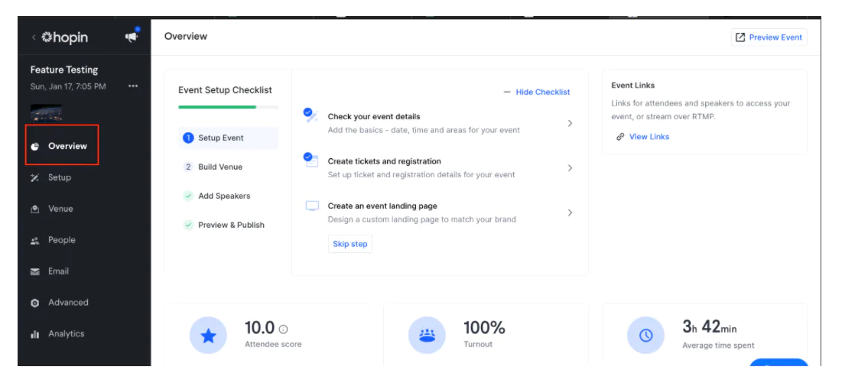The width and height of the screenshot is (868, 383).
Task: Click the Turnout people icon
Action: pos(427,336)
